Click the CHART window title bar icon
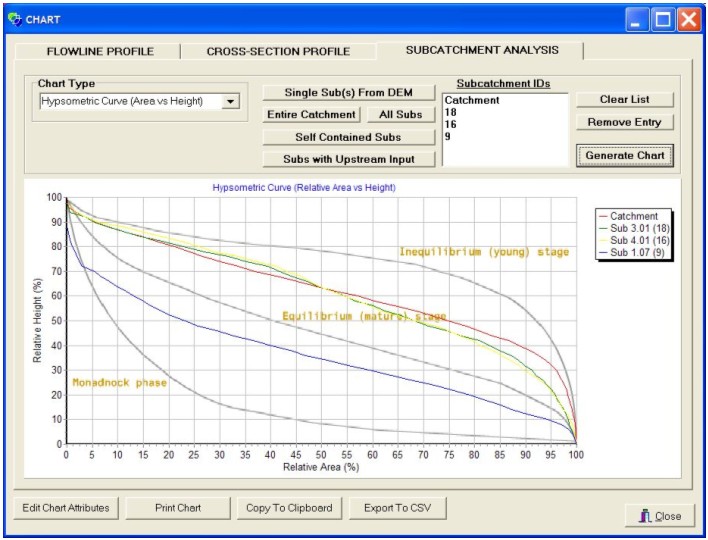Screen dimensions: 708x540 (x=13, y=19)
